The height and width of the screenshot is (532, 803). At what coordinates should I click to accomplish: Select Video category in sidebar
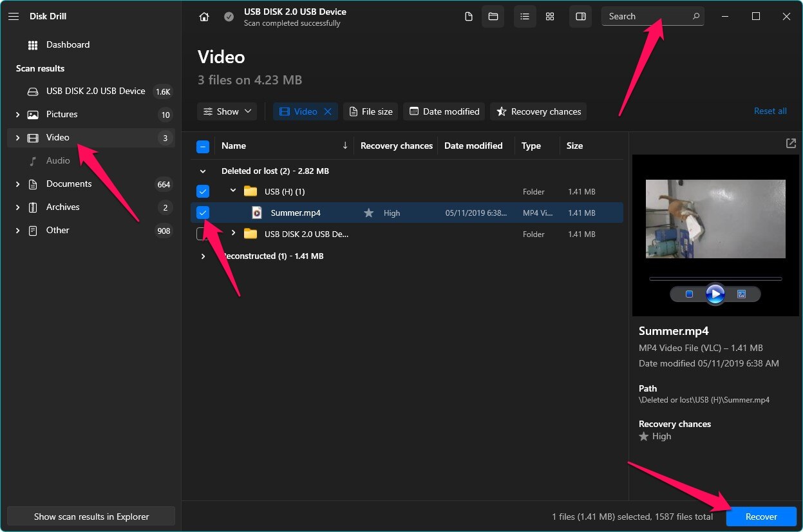coord(91,138)
